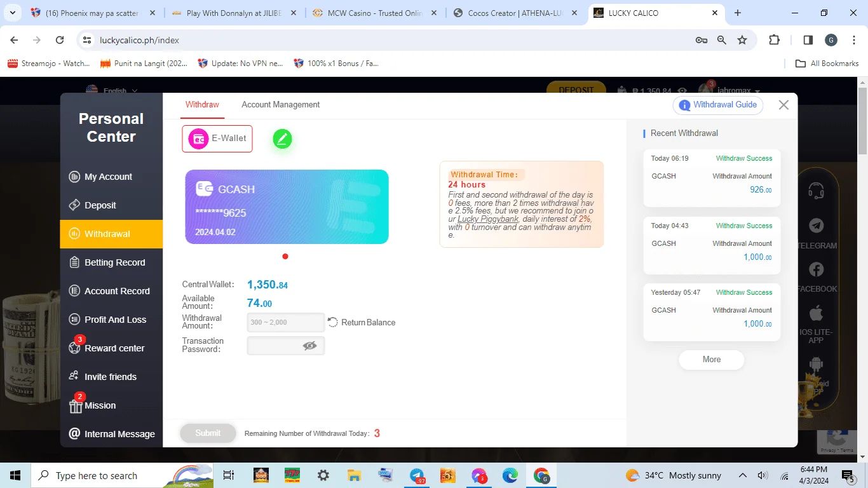The image size is (868, 488).
Task: Focus the Transaction Password field
Action: point(286,346)
